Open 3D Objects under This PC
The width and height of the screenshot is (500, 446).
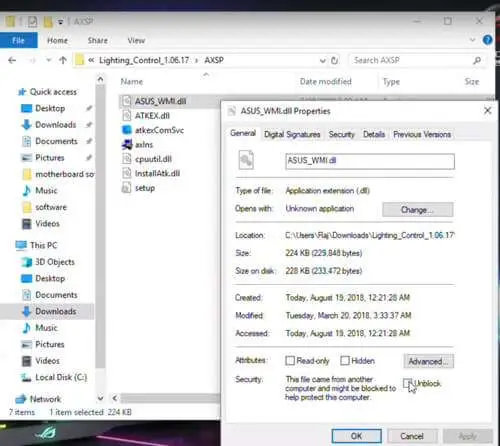(x=48, y=262)
